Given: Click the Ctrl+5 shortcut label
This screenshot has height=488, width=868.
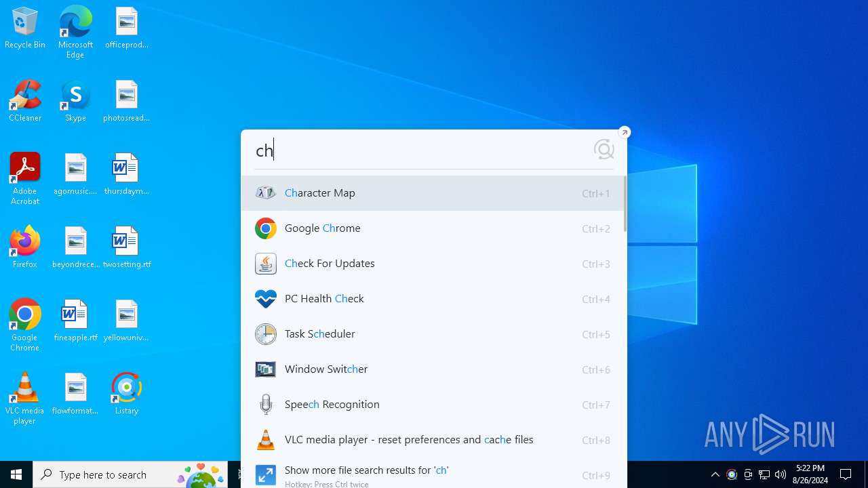Looking at the screenshot, I should pyautogui.click(x=596, y=335).
